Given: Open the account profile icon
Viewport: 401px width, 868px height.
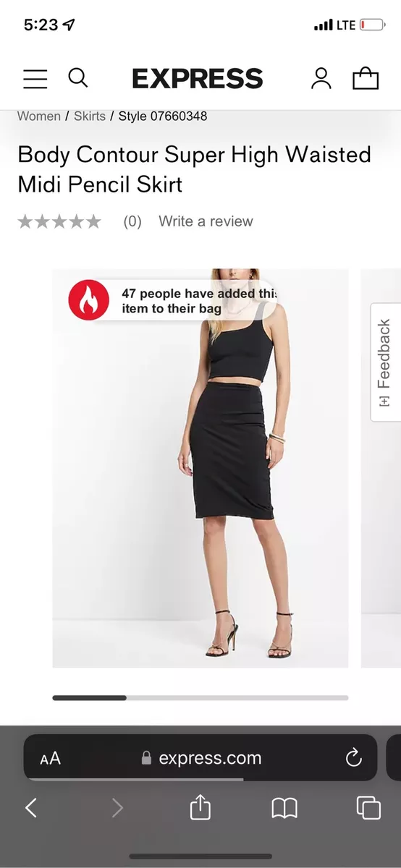Looking at the screenshot, I should tap(321, 78).
